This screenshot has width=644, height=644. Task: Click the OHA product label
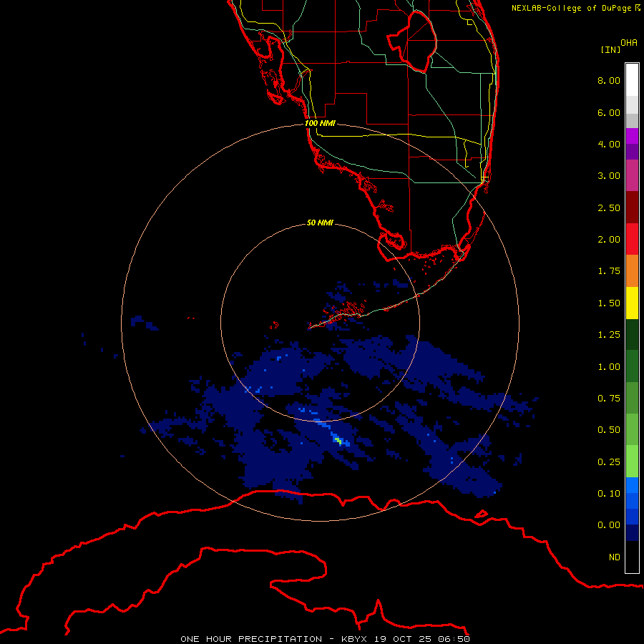(x=629, y=43)
